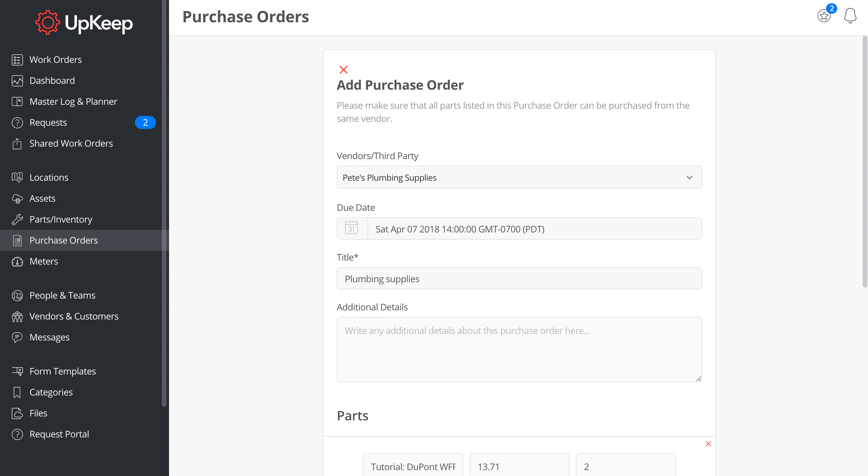Focus the Additional Details text area
The height and width of the screenshot is (476, 868).
[x=519, y=349]
